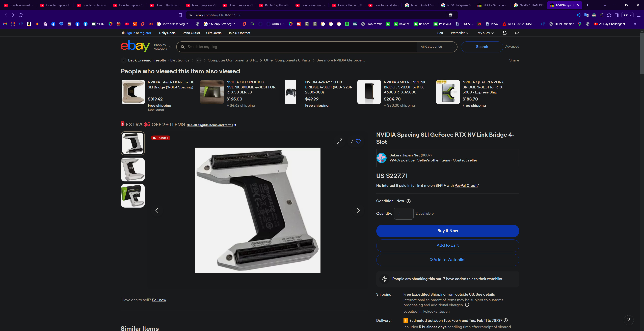Open the Gmail bookmark icon
Viewport: 644px width, 331px height.
click(5, 24)
